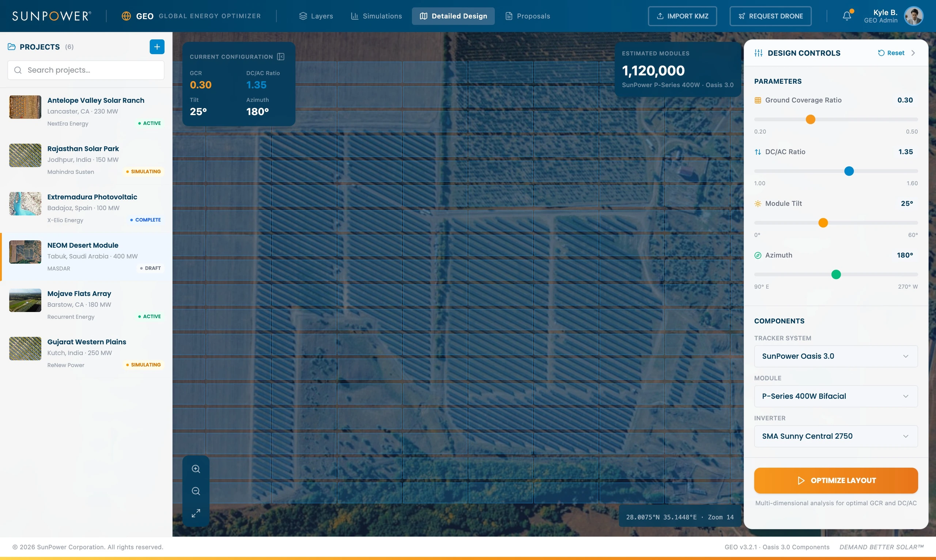Open the P-Series 400W Bifacial module dropdown
Screen dimensions: 936x560
tap(835, 396)
